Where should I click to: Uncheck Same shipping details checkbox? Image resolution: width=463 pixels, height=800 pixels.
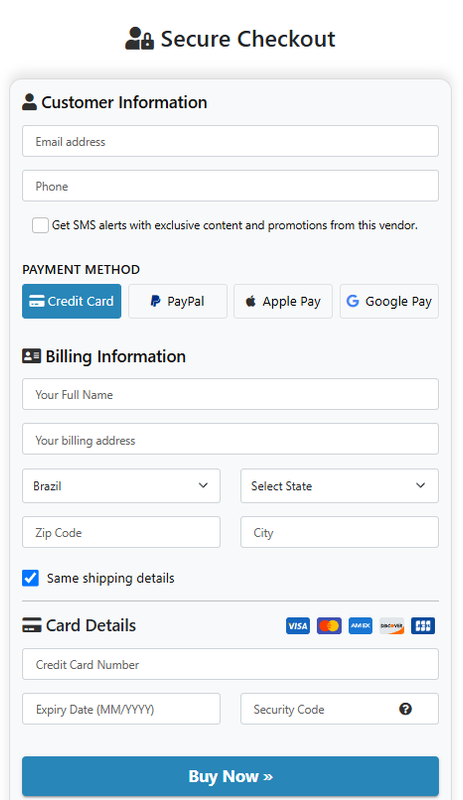31,578
